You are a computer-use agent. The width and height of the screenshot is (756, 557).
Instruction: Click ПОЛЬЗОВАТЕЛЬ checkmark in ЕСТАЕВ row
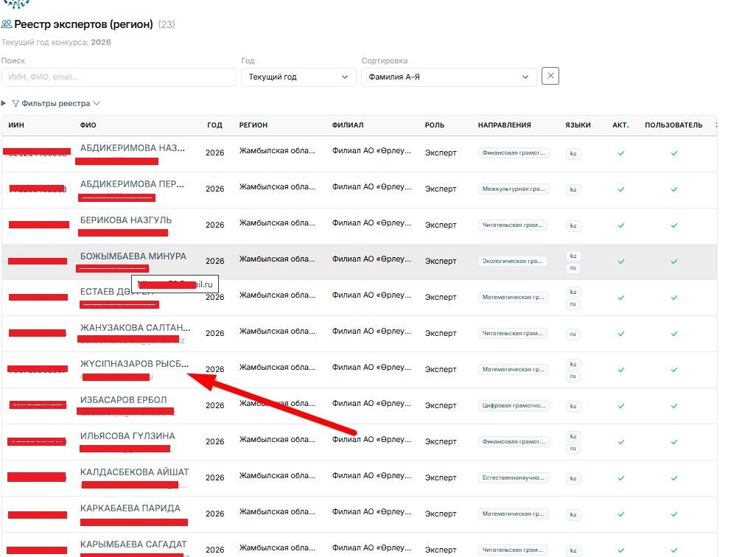674,298
